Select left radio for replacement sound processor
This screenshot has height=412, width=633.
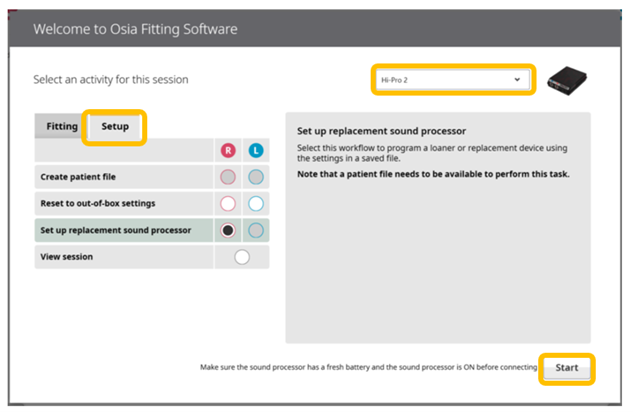click(256, 230)
